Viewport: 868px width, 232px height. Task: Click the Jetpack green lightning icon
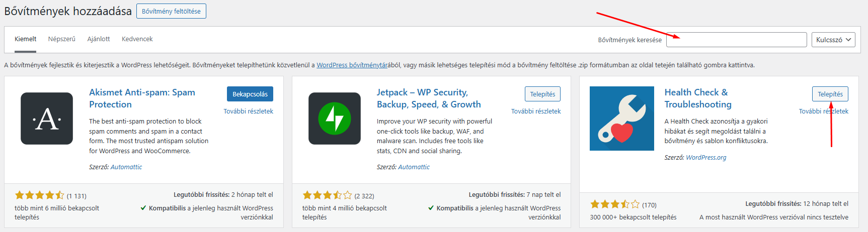pyautogui.click(x=335, y=119)
